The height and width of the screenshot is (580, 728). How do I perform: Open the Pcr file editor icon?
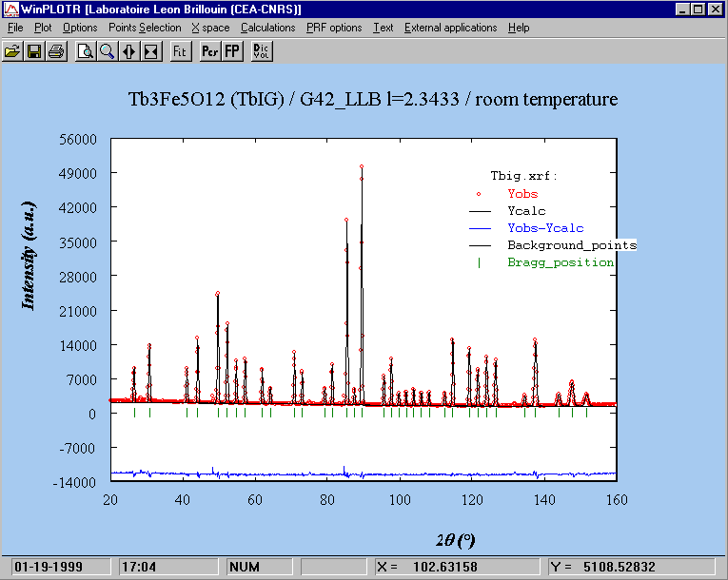tap(210, 51)
